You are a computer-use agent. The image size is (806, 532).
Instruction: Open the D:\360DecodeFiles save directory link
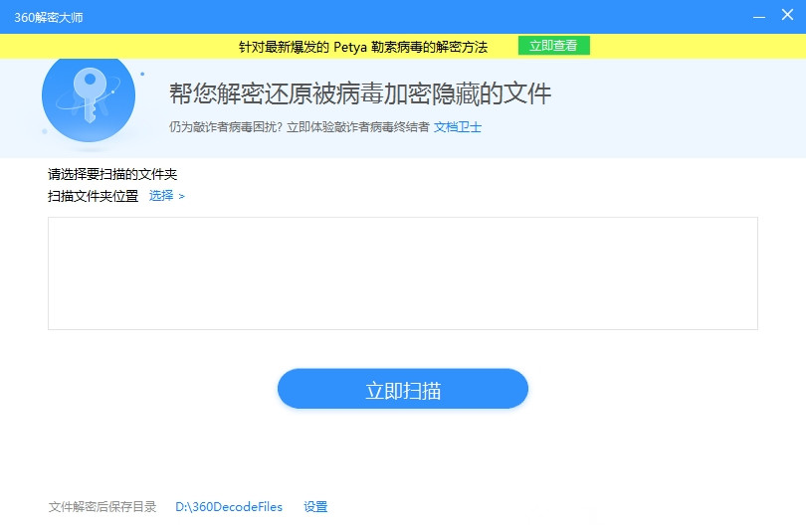(x=229, y=507)
